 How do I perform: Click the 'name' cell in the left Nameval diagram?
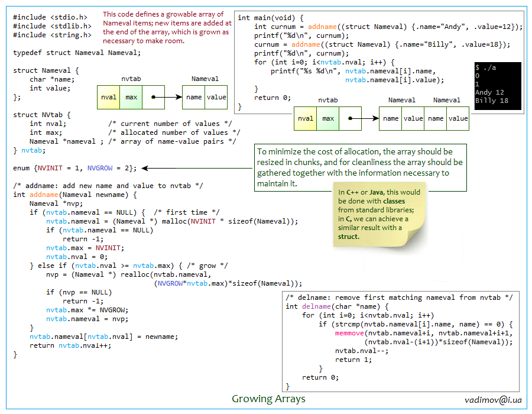click(x=194, y=98)
